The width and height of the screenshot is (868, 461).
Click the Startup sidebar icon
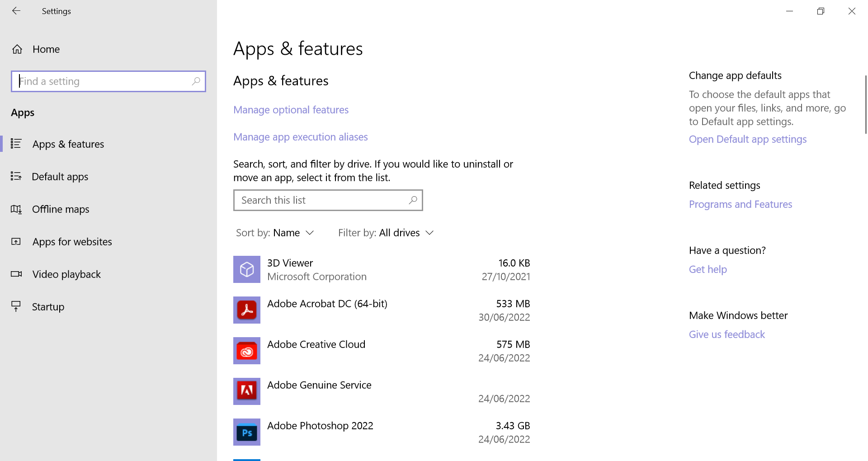[x=16, y=306]
